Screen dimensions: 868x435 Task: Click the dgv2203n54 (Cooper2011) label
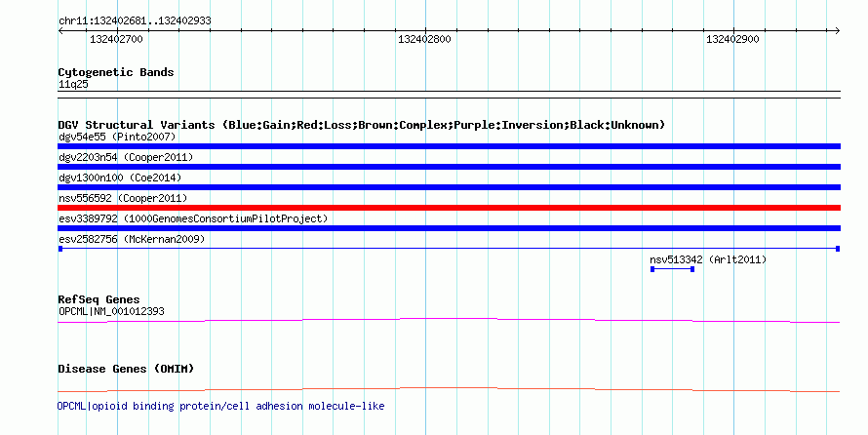[x=126, y=157]
